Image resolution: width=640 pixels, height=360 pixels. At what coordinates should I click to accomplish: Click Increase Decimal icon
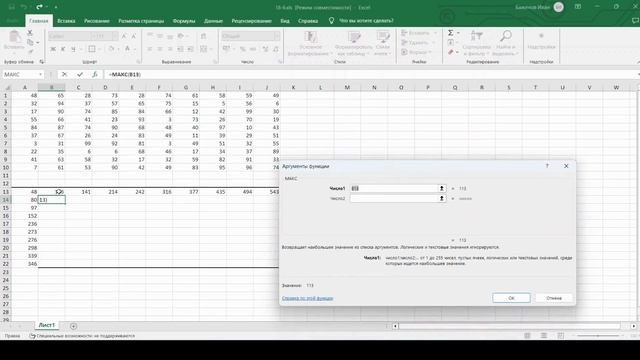coord(265,49)
